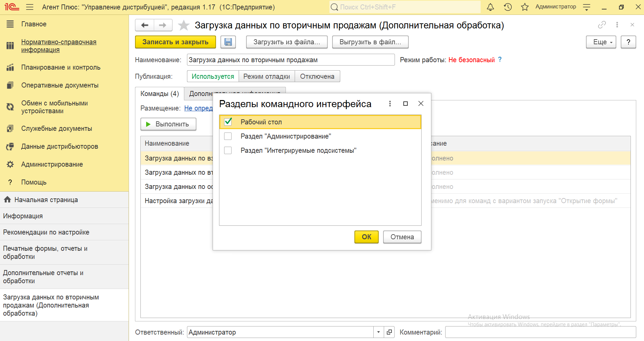Click the Наименование input field
Image resolution: width=644 pixels, height=341 pixels.
(291, 60)
